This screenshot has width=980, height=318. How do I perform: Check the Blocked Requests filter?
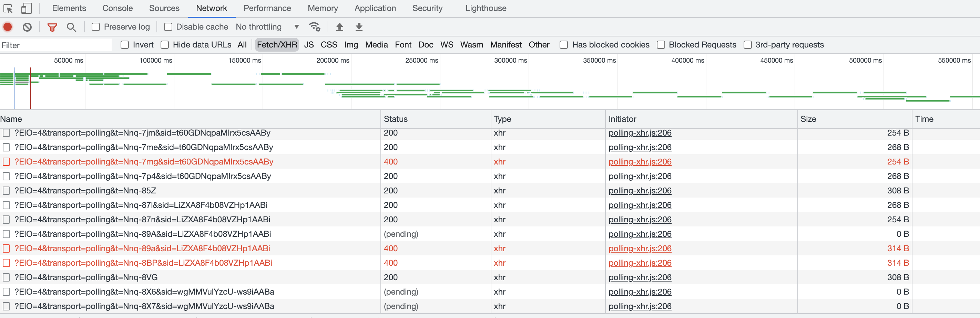click(x=661, y=44)
